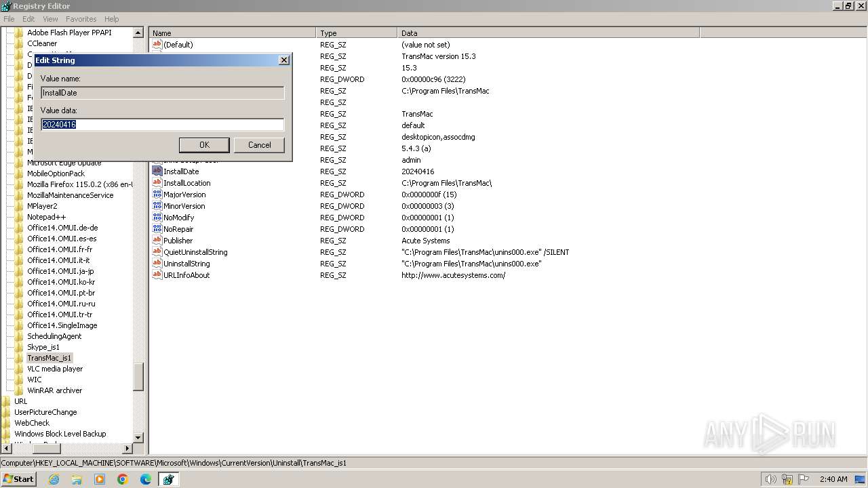The height and width of the screenshot is (488, 868).
Task: Click the tree horizontal scroll left arrow
Action: pyautogui.click(x=6, y=449)
